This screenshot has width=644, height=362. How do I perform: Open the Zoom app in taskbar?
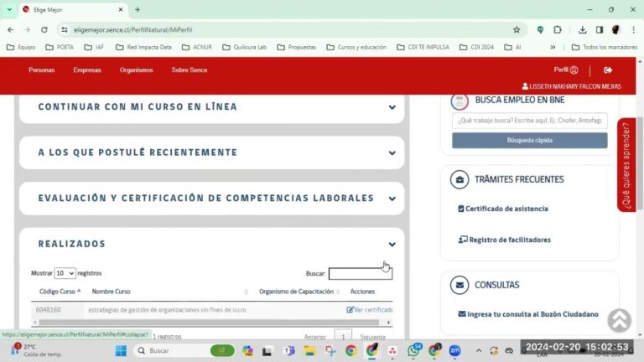pyautogui.click(x=455, y=351)
